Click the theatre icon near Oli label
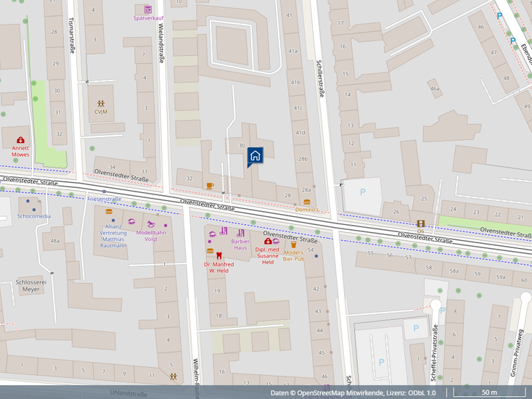Image resolution: width=532 pixels, height=399 pixels. (x=420, y=223)
